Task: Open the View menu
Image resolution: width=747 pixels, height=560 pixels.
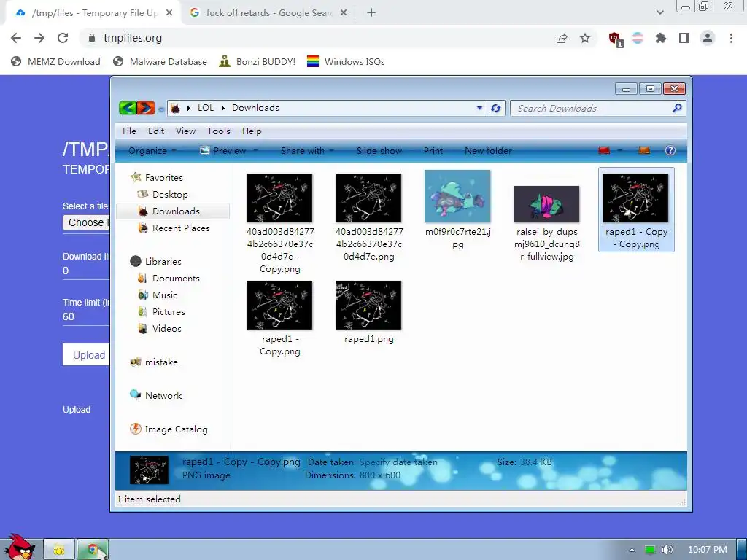Action: [x=185, y=131]
